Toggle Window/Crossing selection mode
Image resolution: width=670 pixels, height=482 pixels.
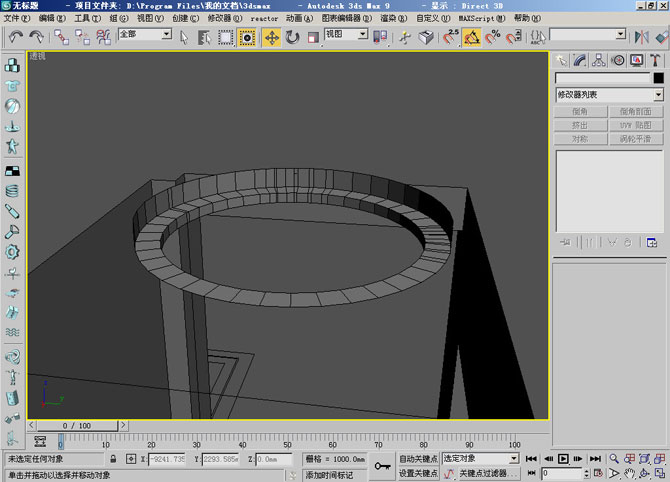[247, 38]
